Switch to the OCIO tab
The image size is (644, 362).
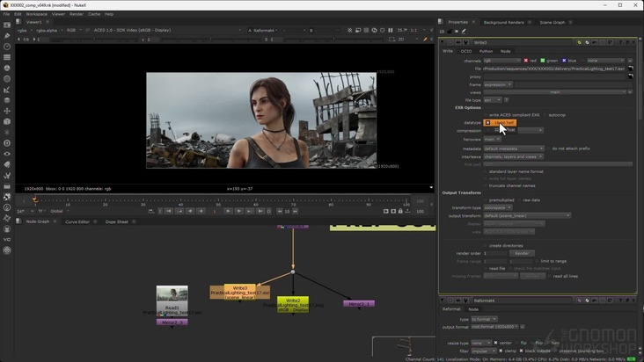coord(465,51)
